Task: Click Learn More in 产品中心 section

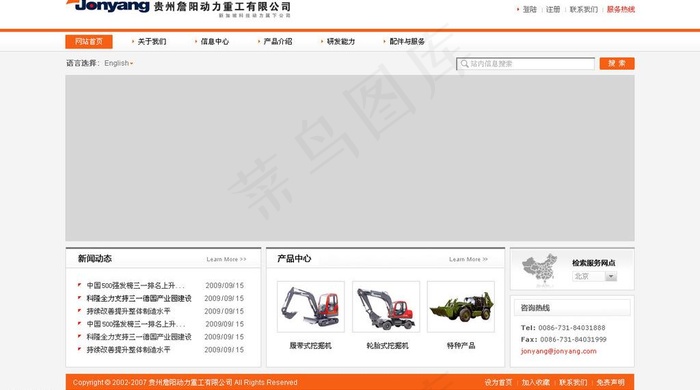Action: tap(468, 259)
